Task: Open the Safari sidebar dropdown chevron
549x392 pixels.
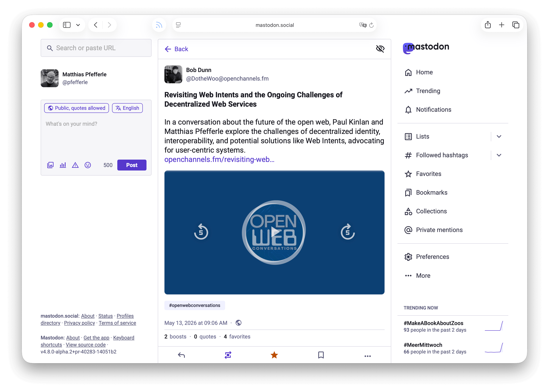Action: [78, 25]
